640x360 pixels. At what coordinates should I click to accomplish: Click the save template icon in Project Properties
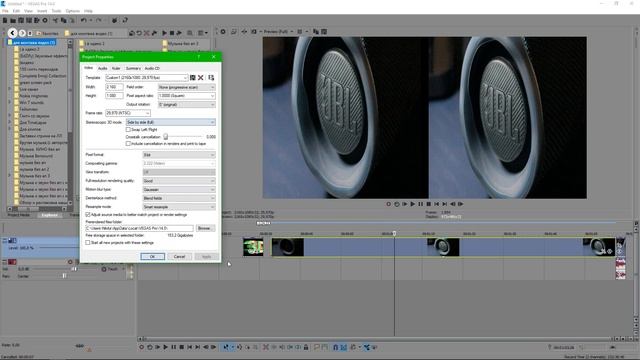point(193,78)
